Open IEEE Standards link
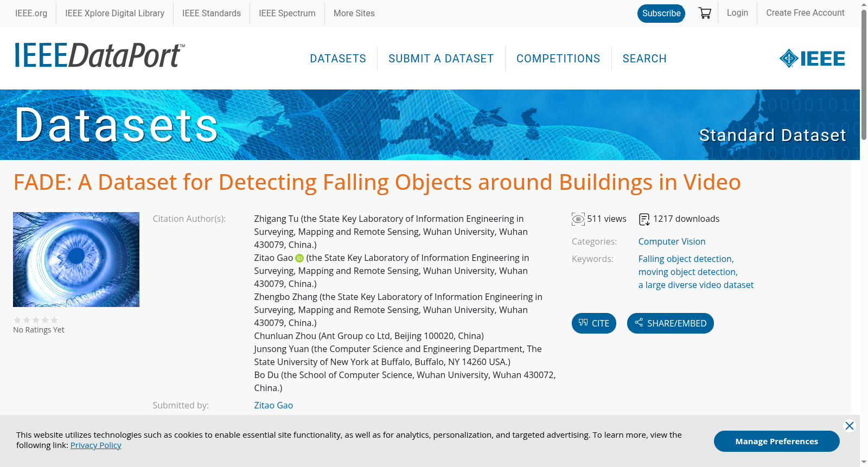The image size is (868, 467). (x=212, y=13)
